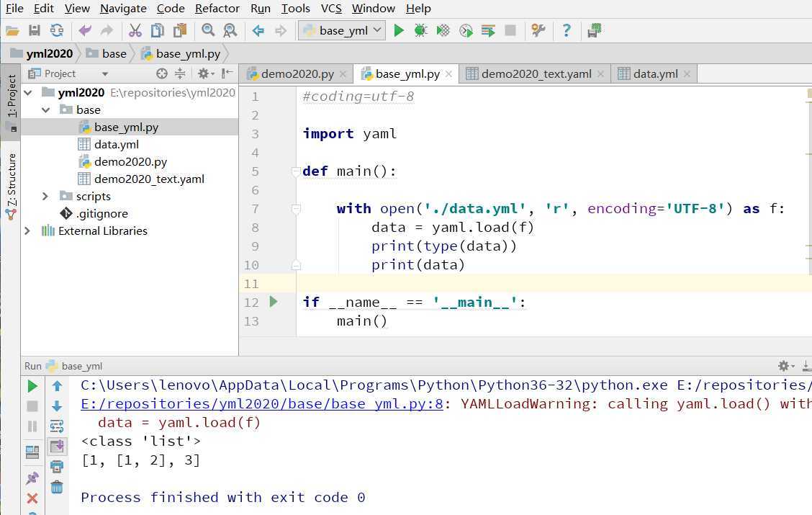The image size is (812, 515).
Task: Toggle soft-wrap in the Run console
Action: [57, 426]
